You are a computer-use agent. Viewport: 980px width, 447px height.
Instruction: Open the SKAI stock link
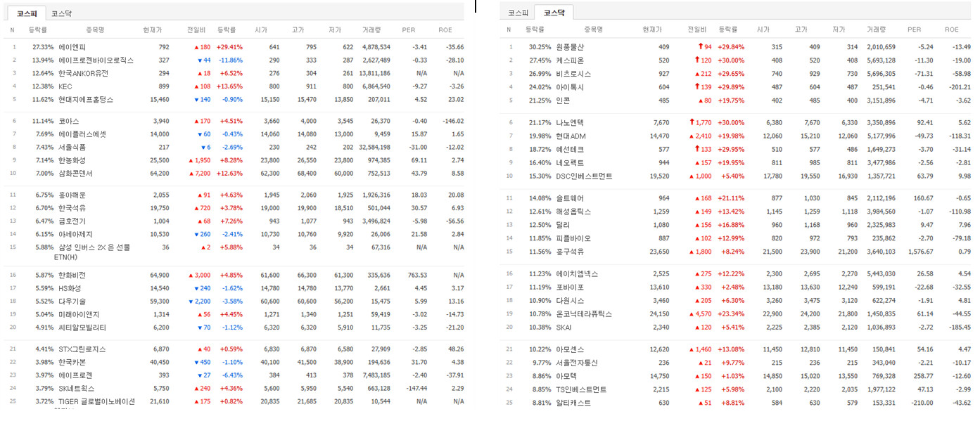tap(564, 327)
